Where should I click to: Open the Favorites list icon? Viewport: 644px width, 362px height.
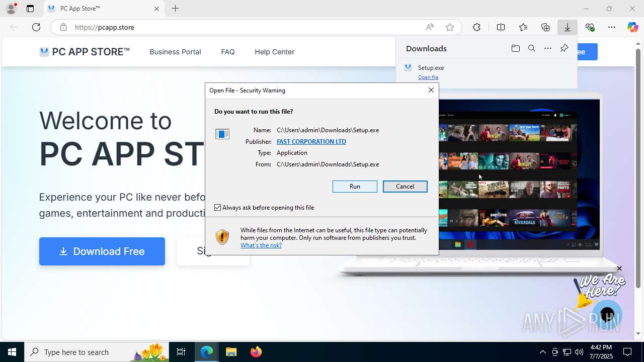[523, 27]
